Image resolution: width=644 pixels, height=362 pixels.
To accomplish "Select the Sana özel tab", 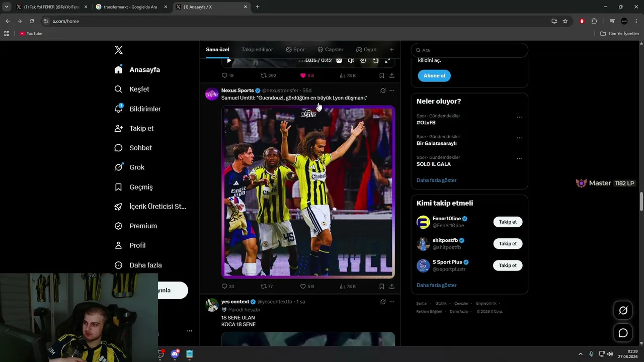I will click(217, 50).
